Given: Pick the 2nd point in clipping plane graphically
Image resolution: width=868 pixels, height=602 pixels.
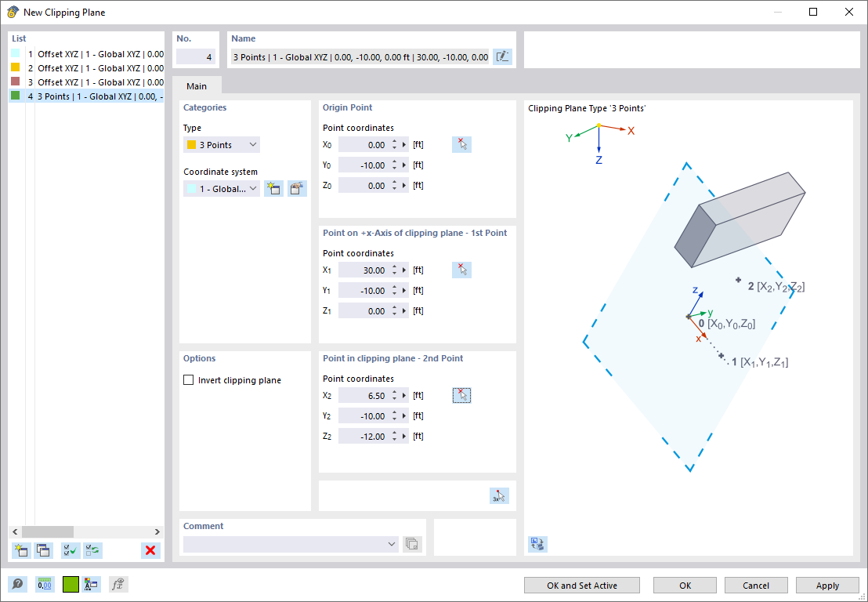Looking at the screenshot, I should pyautogui.click(x=461, y=395).
